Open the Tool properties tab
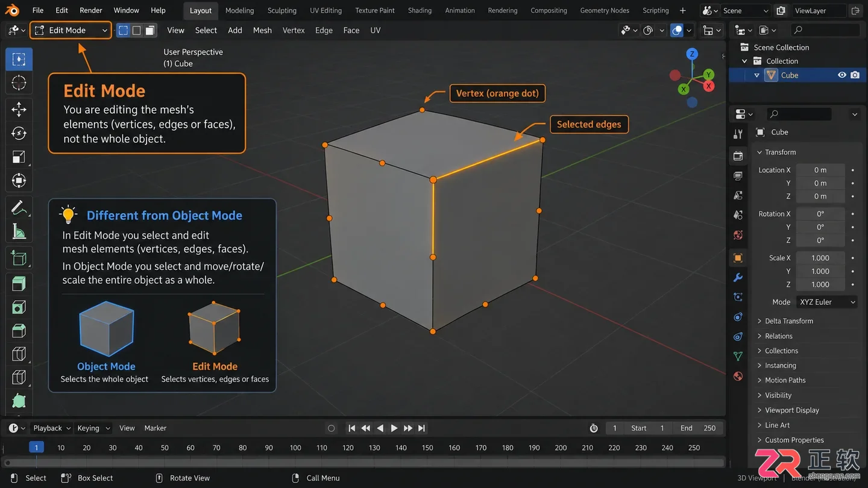 738,134
